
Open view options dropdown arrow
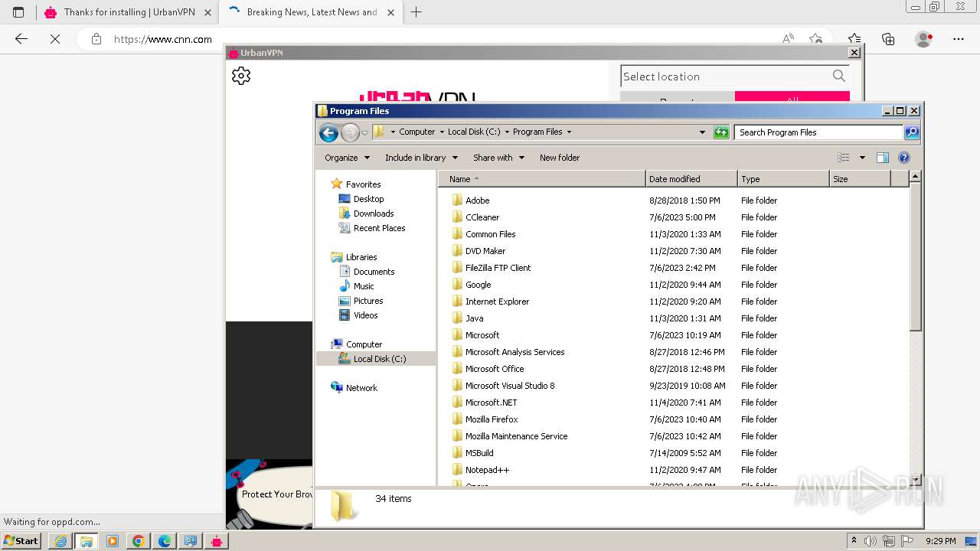pyautogui.click(x=862, y=158)
